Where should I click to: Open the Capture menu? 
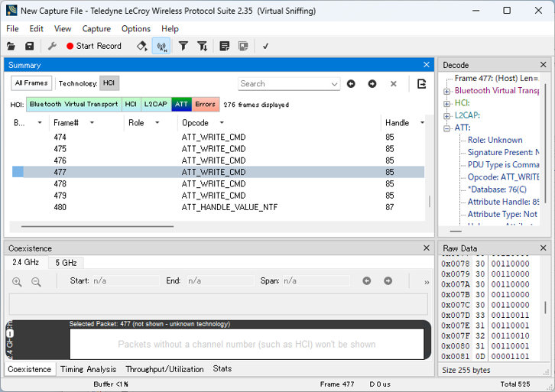[96, 29]
